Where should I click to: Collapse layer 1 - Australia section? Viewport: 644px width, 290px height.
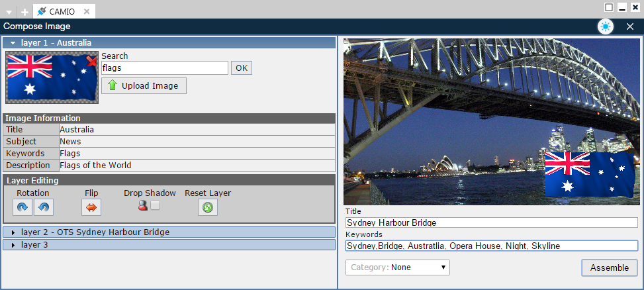point(13,42)
